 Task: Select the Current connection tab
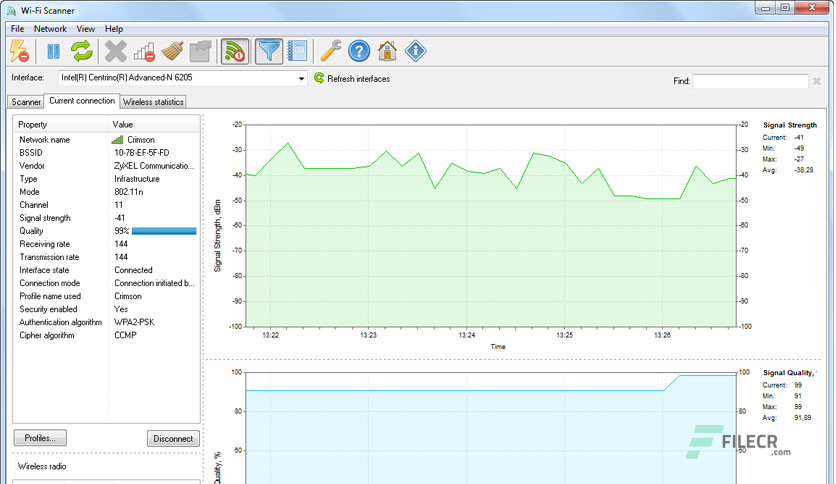click(82, 101)
